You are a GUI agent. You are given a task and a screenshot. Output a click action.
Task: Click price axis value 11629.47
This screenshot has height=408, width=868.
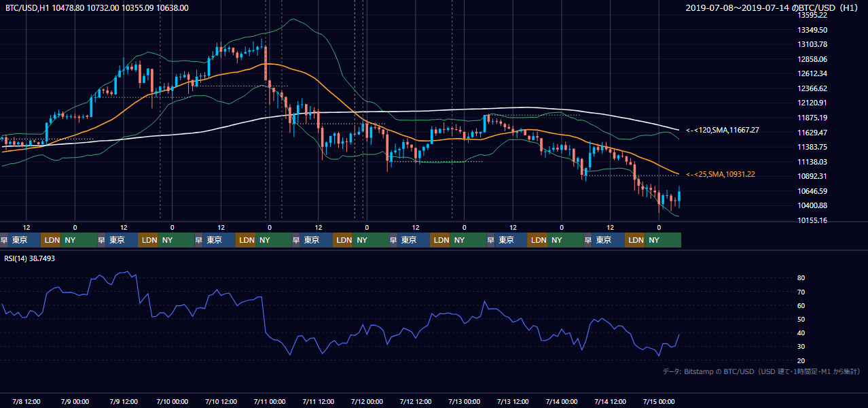pyautogui.click(x=812, y=133)
